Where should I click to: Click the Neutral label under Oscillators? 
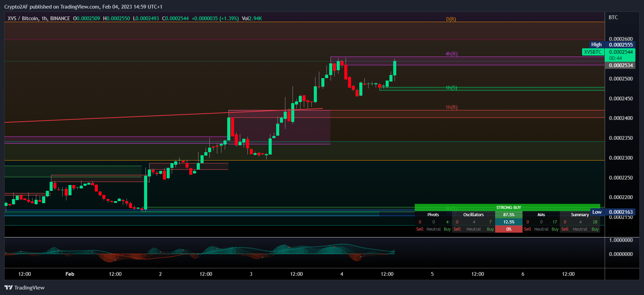[473, 229]
